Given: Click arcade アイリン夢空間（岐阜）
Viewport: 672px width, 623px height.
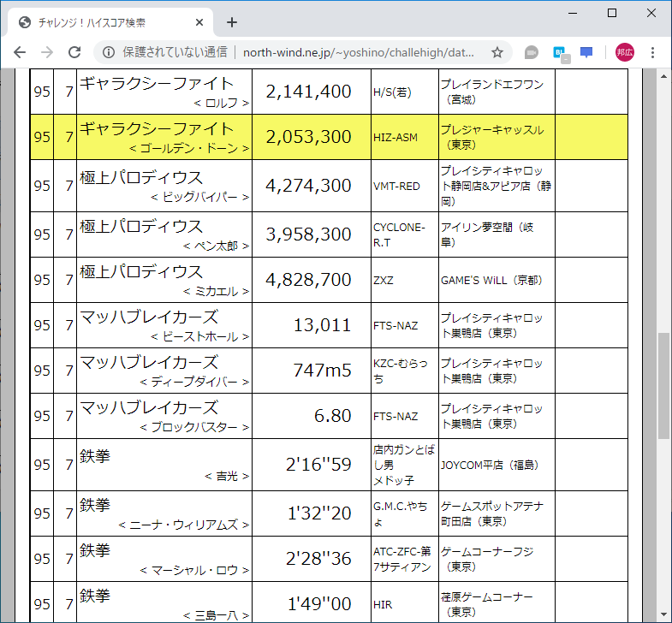Looking at the screenshot, I should pyautogui.click(x=487, y=234).
